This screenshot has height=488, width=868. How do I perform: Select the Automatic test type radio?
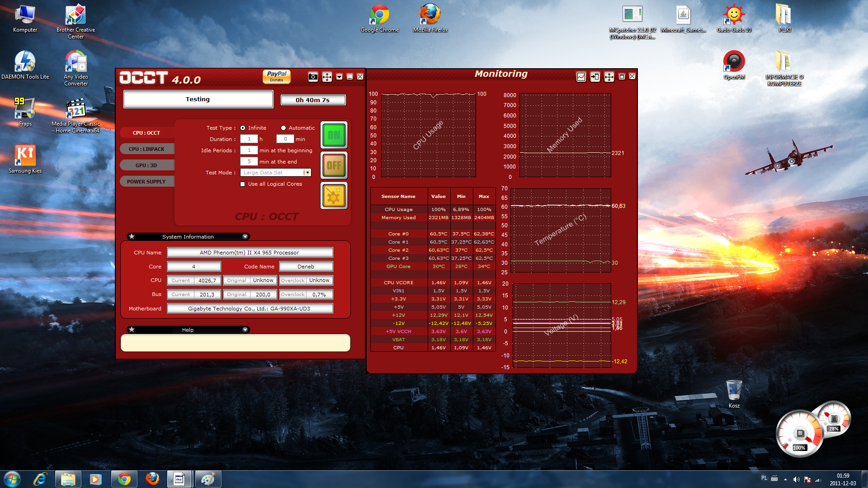tap(283, 128)
